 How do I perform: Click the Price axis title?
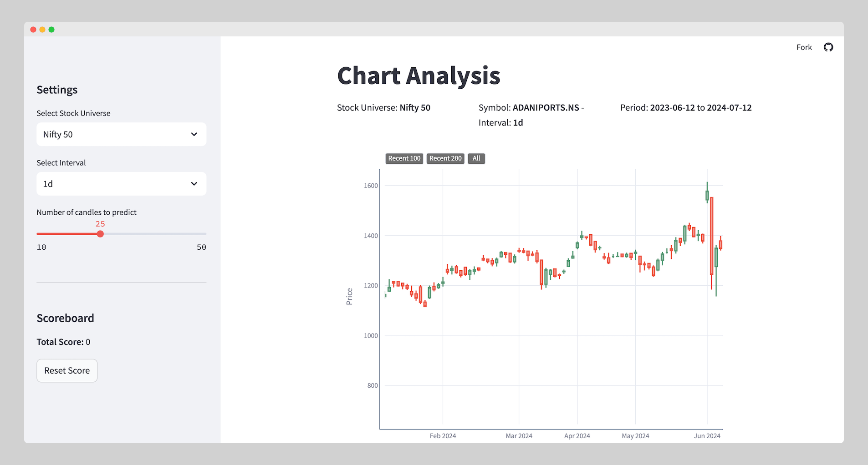click(x=349, y=297)
